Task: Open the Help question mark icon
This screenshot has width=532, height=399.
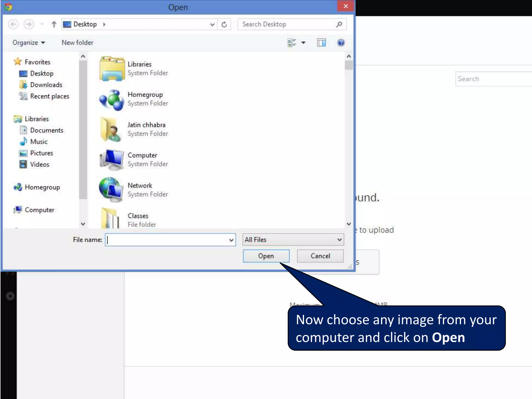Action: click(x=341, y=43)
